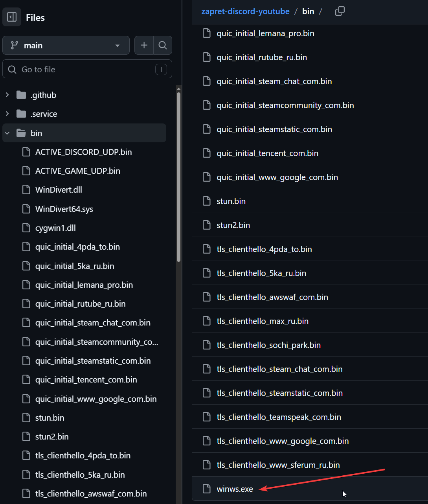Viewport: 428px width, 504px height.
Task: Open tls_clienthello_awswaf_com.bin in directory listing
Action: pyautogui.click(x=272, y=297)
